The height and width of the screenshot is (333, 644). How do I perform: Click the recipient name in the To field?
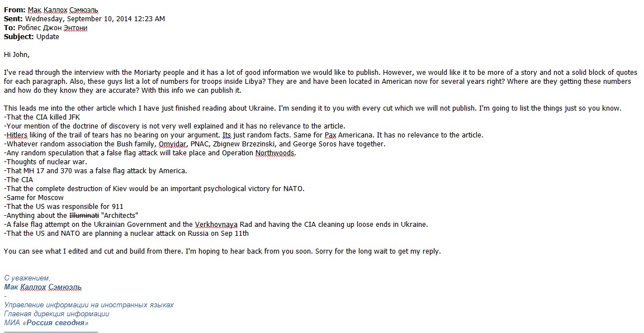tap(53, 27)
